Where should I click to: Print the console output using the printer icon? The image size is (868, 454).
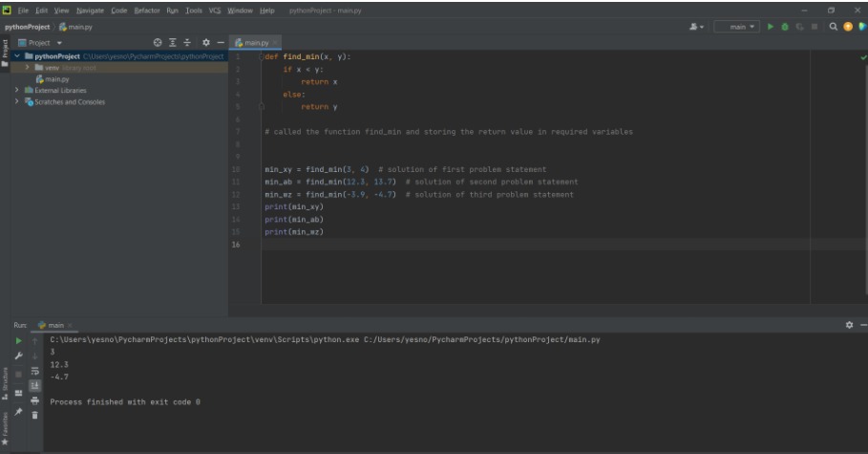tap(35, 400)
